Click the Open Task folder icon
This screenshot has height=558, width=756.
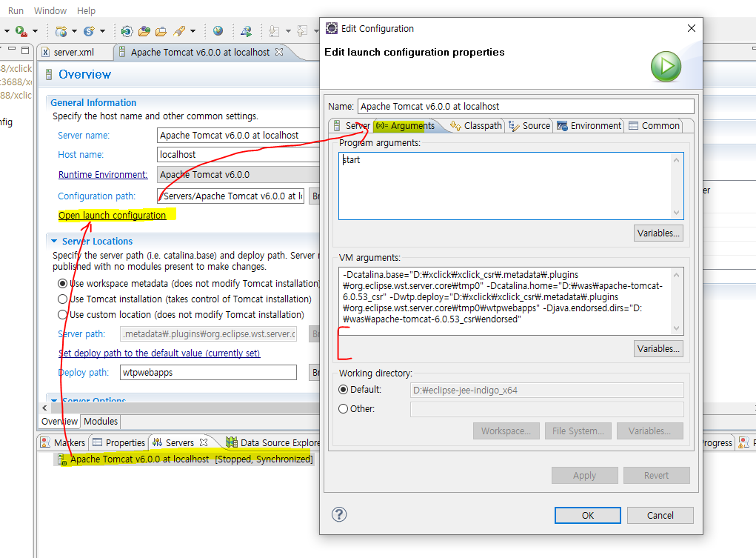(x=161, y=31)
